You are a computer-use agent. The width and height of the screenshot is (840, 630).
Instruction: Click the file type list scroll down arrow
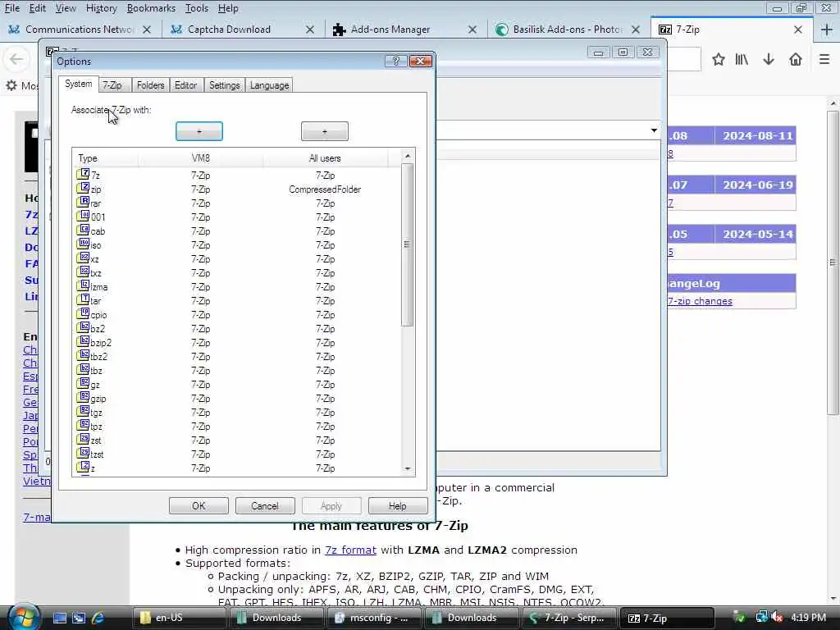point(408,468)
